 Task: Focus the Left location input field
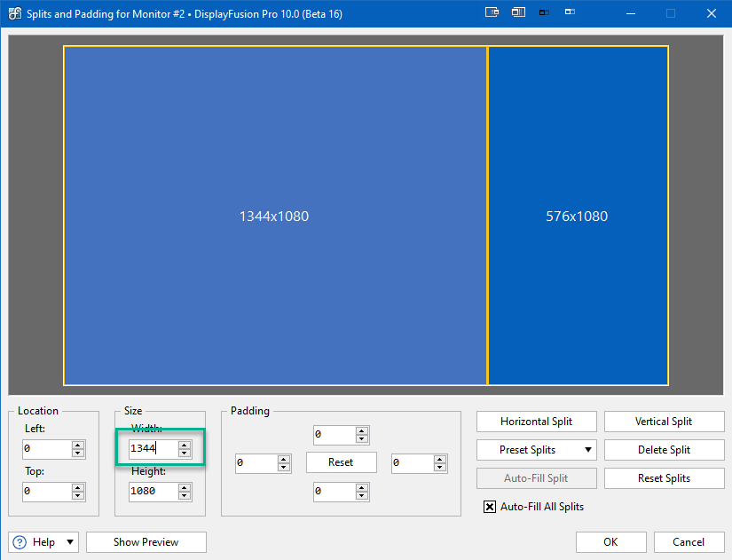[47, 449]
